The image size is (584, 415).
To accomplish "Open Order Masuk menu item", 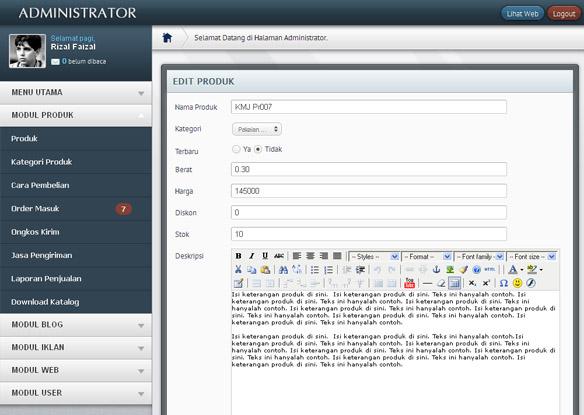I will (76, 209).
